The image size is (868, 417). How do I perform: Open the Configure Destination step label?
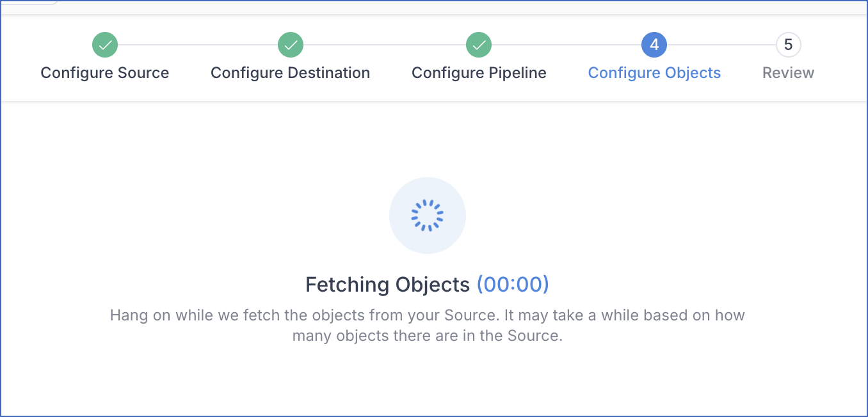coord(291,73)
